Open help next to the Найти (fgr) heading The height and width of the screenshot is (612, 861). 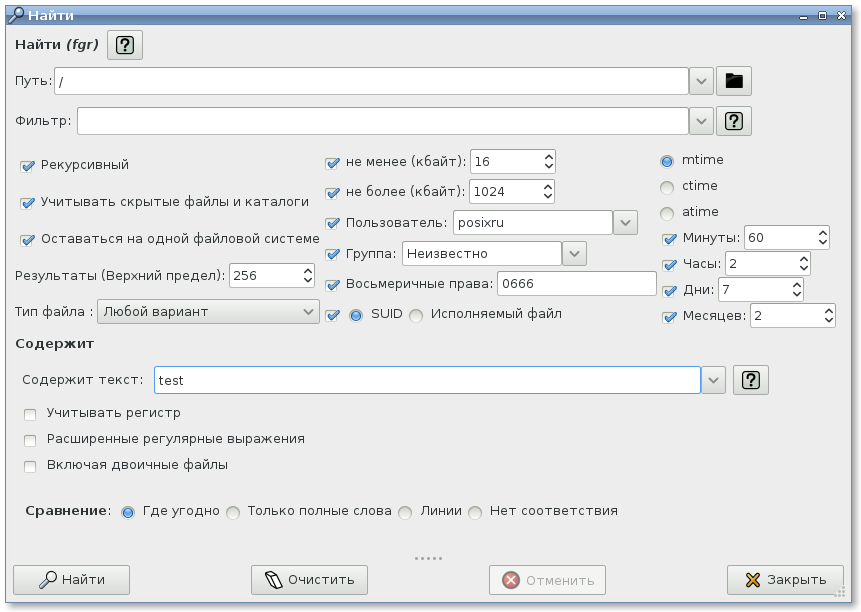[x=125, y=45]
